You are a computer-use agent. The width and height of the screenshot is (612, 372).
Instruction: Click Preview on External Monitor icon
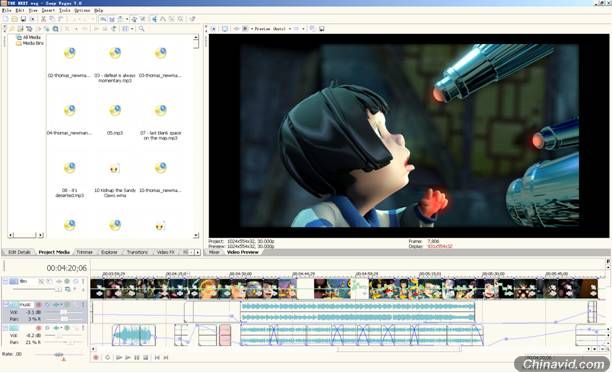(224, 28)
